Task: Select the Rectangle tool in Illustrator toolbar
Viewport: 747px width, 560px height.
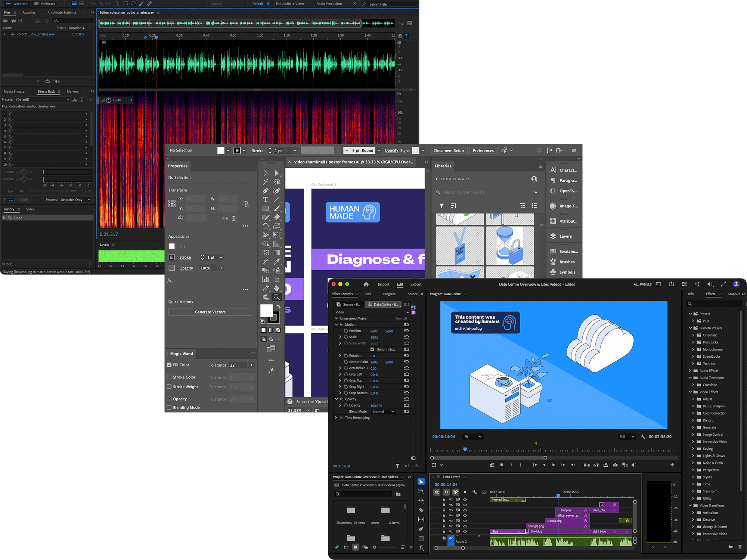Action: click(x=266, y=209)
